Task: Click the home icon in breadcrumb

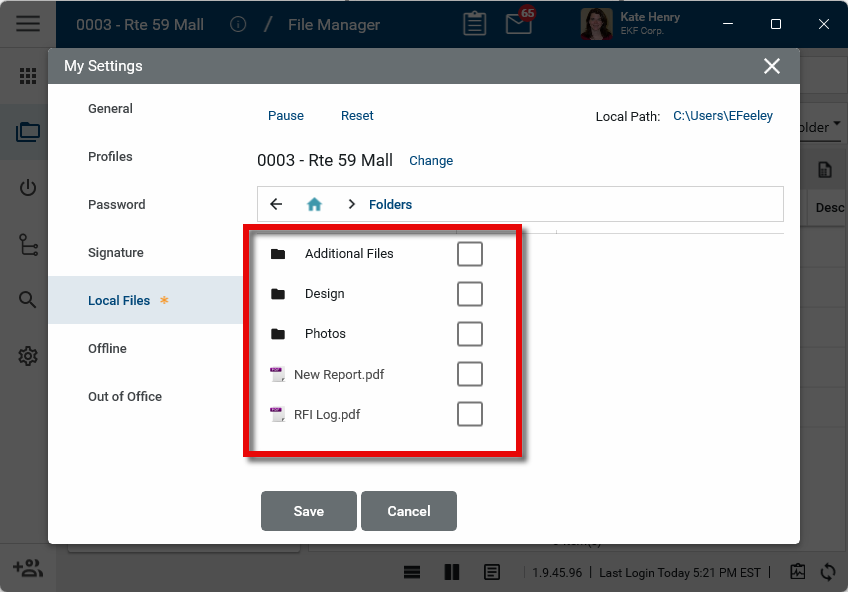Action: 314,204
